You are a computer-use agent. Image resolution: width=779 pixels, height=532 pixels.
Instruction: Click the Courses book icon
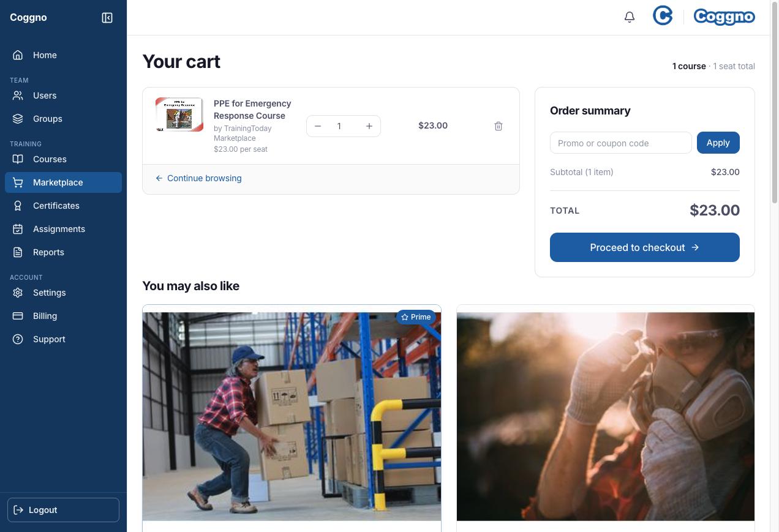click(18, 159)
